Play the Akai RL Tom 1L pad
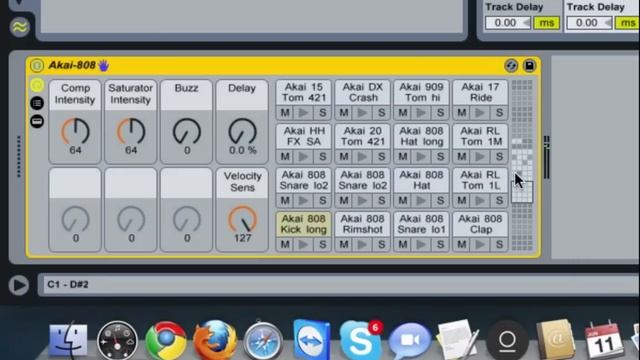640x360 pixels. [480, 200]
